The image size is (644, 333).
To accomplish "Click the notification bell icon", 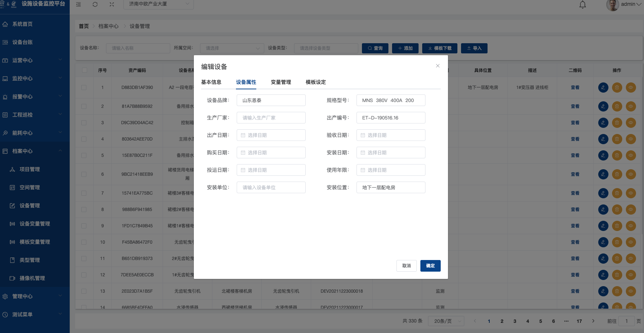I will (582, 5).
